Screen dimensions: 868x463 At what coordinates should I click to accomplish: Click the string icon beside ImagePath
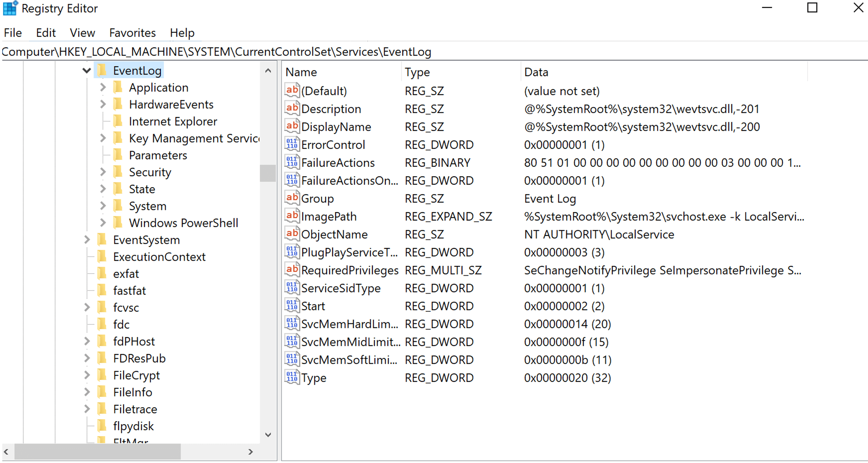pos(292,216)
